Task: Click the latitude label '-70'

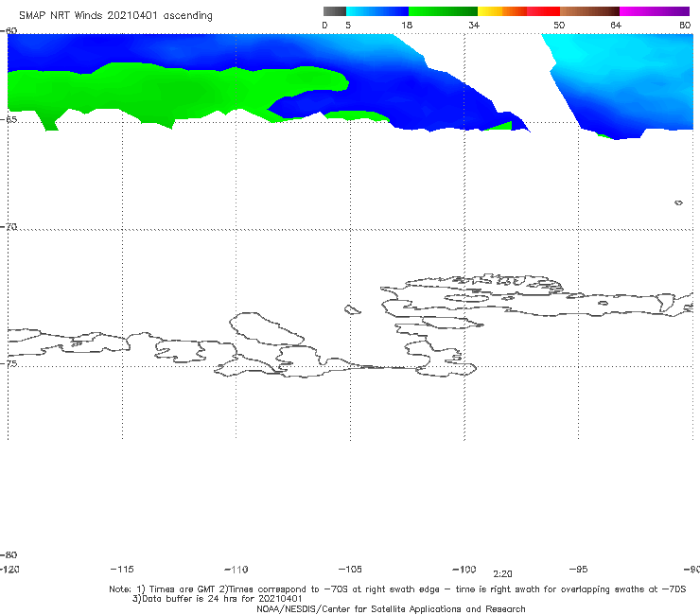Action: (x=9, y=227)
